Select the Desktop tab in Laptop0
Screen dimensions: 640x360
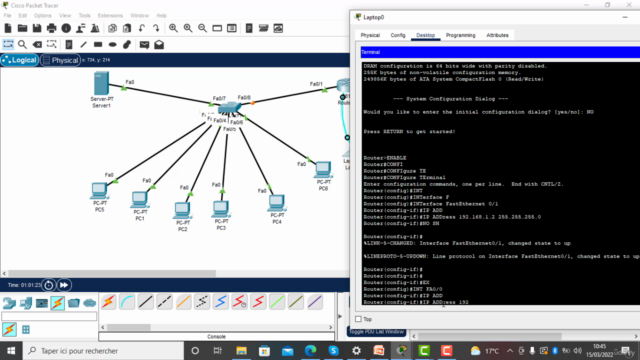tap(425, 35)
